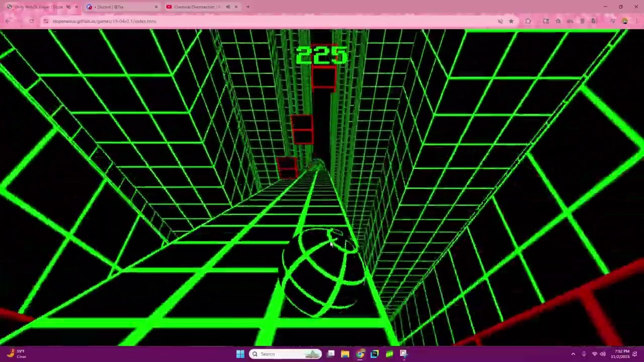View site information for slopenexus page
The height and width of the screenshot is (362, 644).
click(x=46, y=21)
